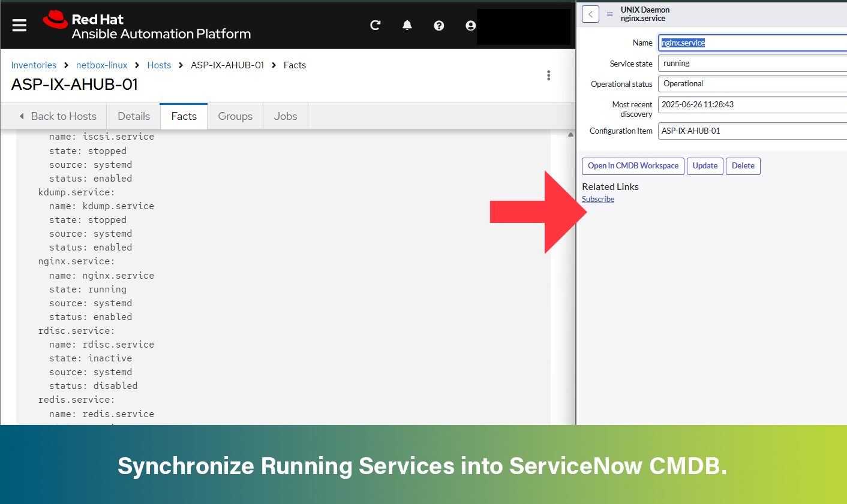Switch to the Details tab
Viewport: 847px width, 504px height.
click(134, 116)
